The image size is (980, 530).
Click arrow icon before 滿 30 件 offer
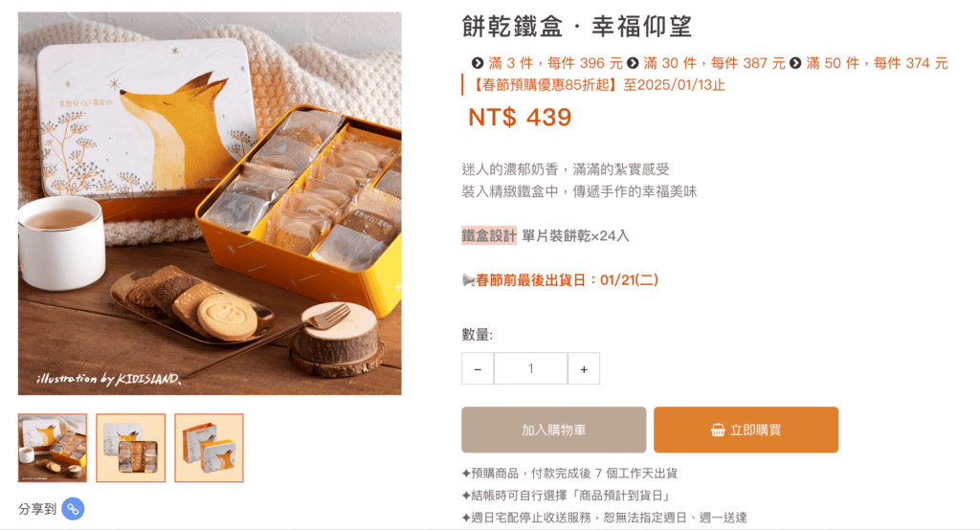[x=633, y=63]
